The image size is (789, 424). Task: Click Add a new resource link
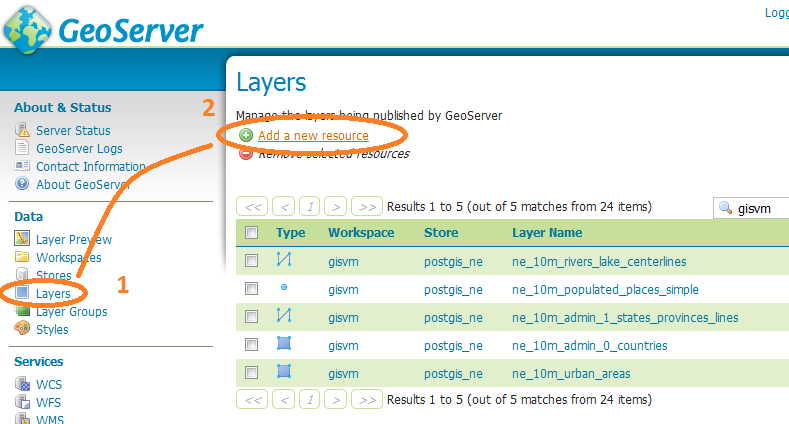[x=313, y=136]
